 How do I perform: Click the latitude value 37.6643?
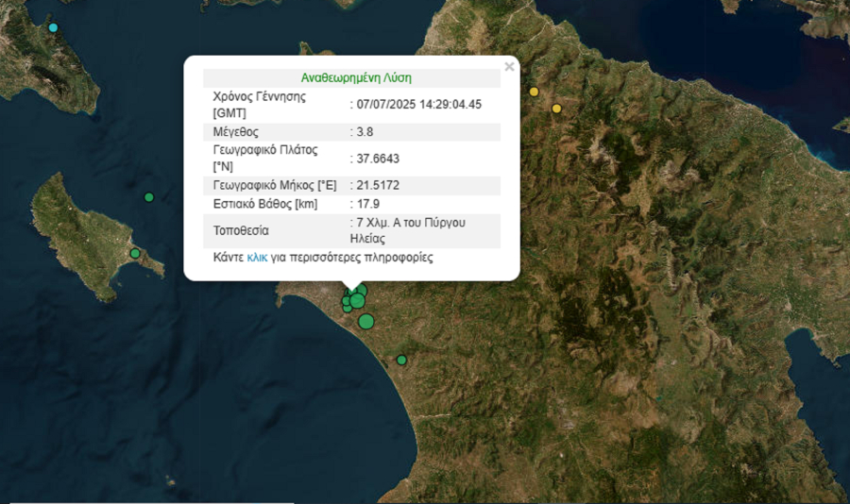coord(378,159)
